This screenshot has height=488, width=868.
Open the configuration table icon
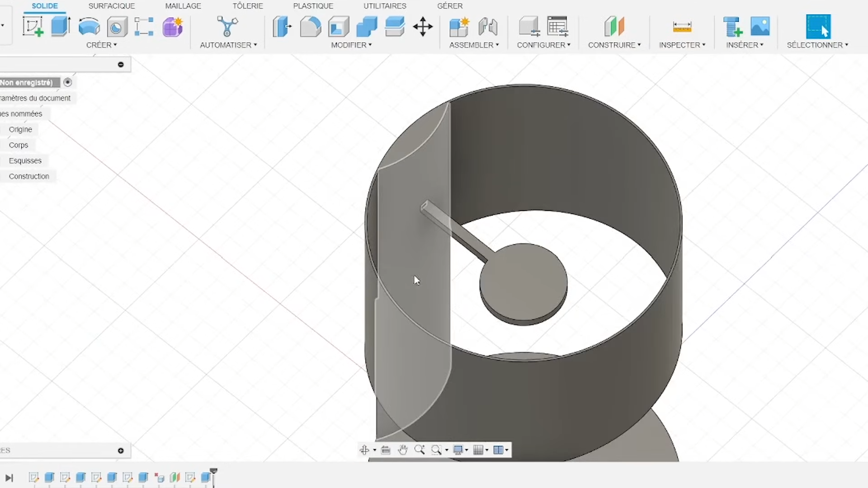(557, 27)
